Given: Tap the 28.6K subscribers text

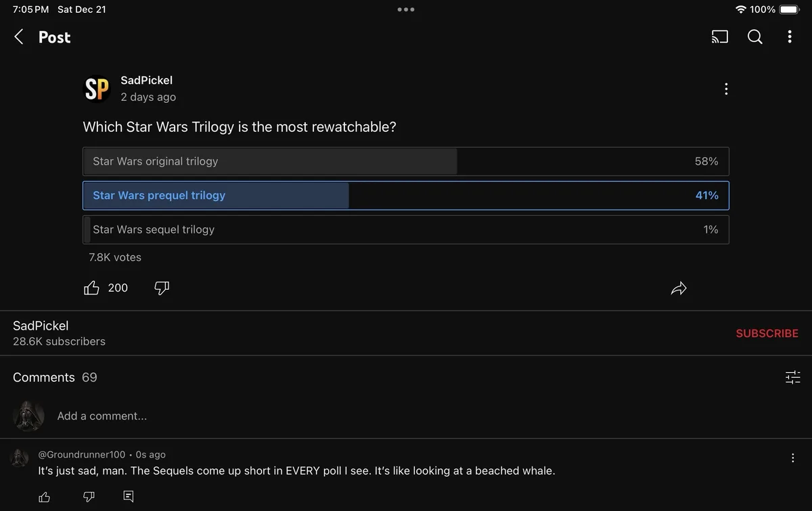Looking at the screenshot, I should [x=59, y=342].
